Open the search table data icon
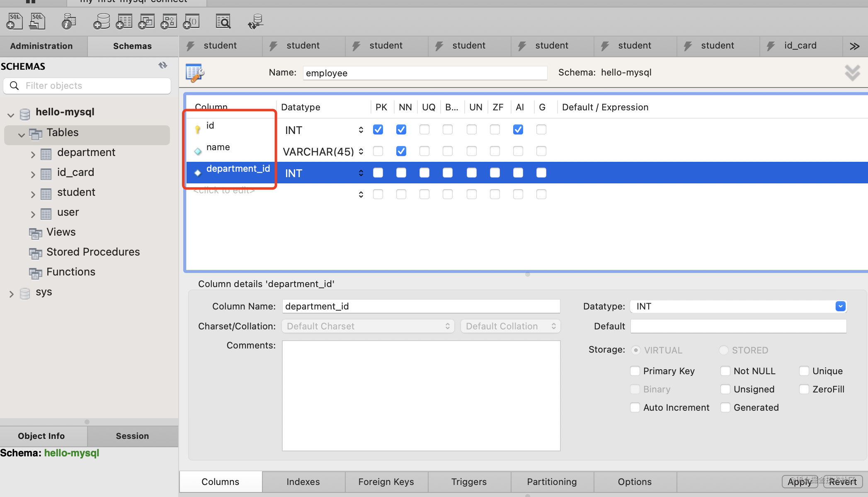This screenshot has width=868, height=497. click(223, 22)
